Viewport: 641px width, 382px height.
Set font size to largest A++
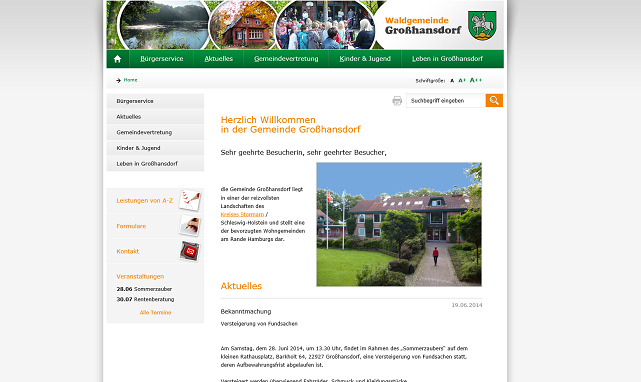coord(476,80)
